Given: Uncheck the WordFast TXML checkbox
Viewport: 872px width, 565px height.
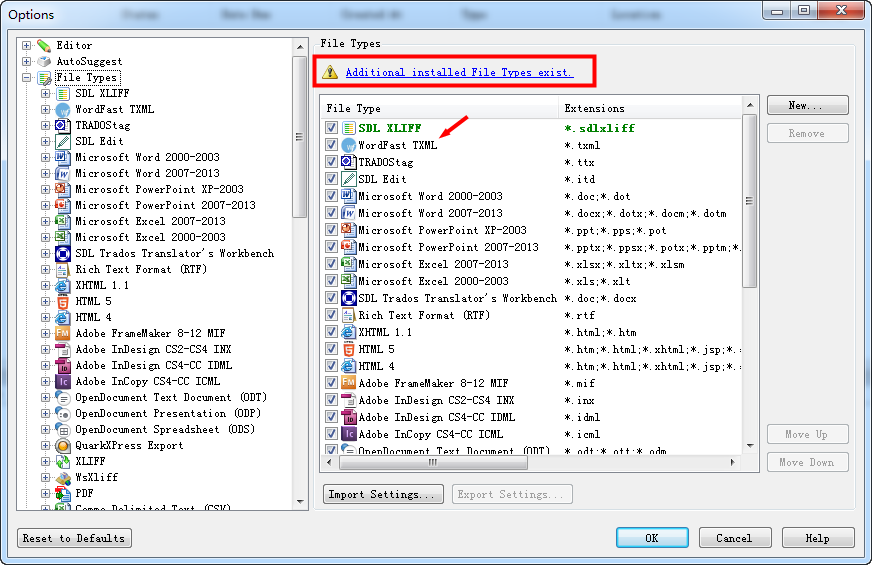Looking at the screenshot, I should [x=331, y=145].
